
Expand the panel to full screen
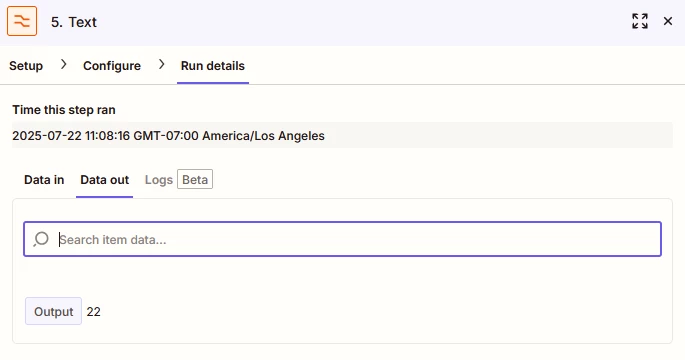point(640,21)
